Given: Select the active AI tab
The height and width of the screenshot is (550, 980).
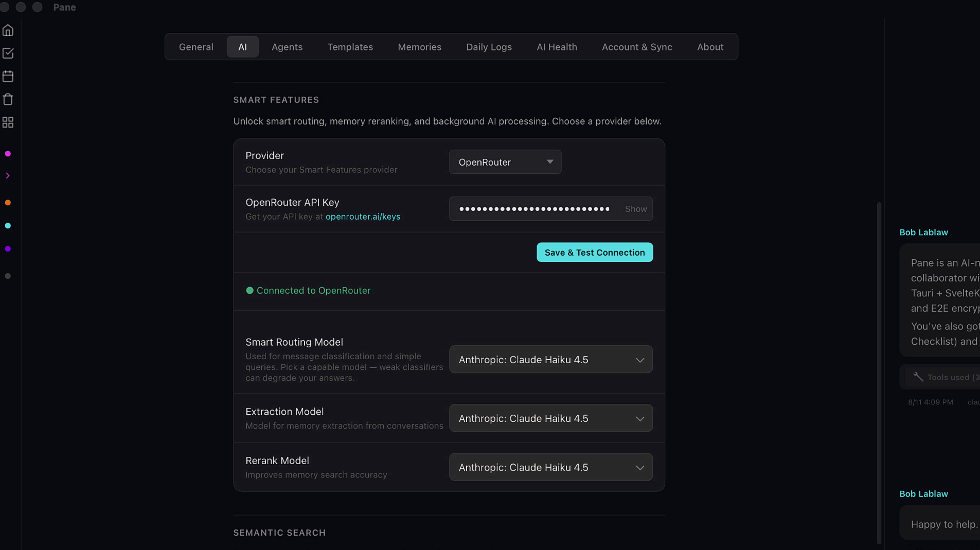Looking at the screenshot, I should 242,47.
